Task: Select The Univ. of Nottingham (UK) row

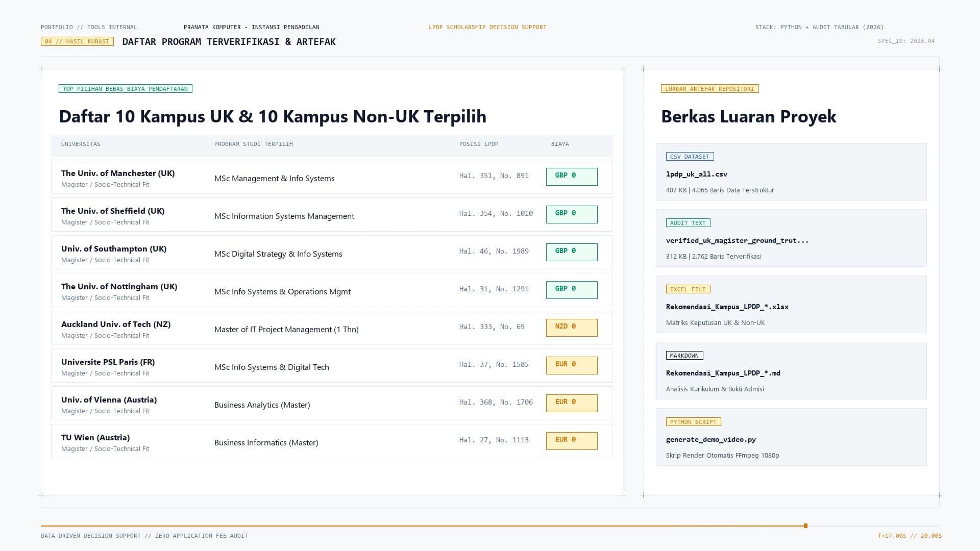Action: click(x=332, y=290)
